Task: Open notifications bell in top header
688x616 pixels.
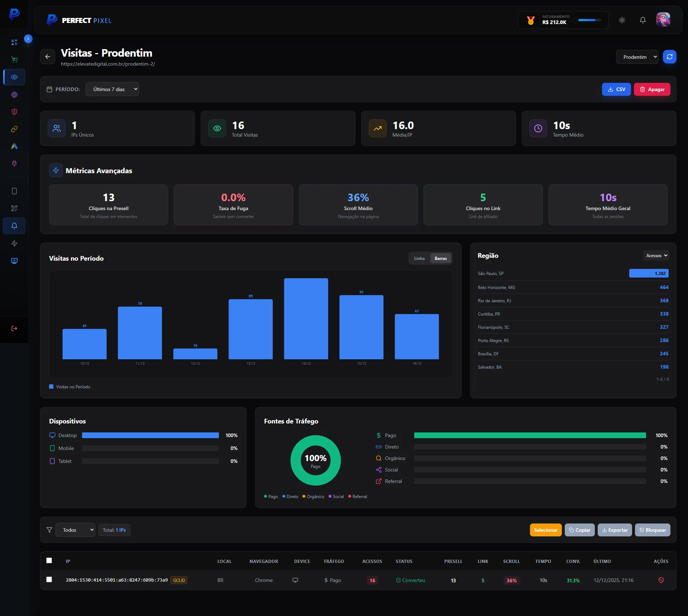Action: pos(643,20)
